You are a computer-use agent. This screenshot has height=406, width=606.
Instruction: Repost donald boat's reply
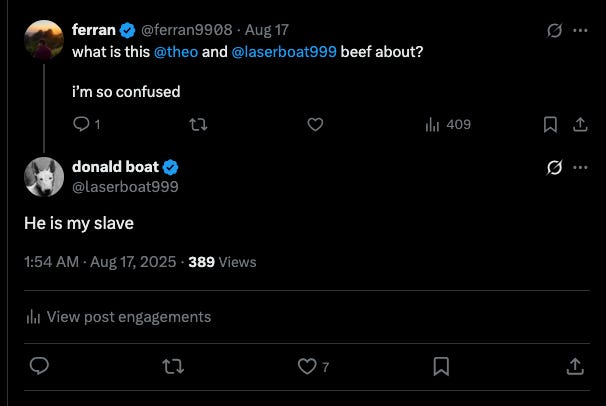click(173, 367)
